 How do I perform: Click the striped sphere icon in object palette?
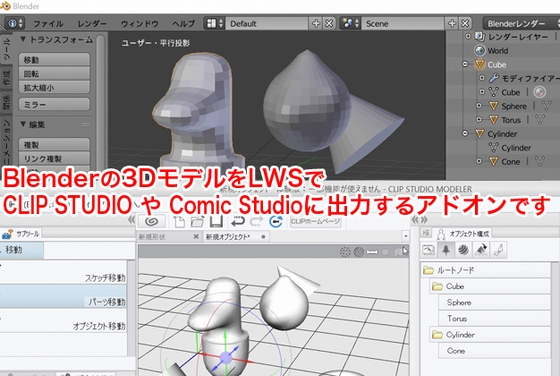[463, 250]
